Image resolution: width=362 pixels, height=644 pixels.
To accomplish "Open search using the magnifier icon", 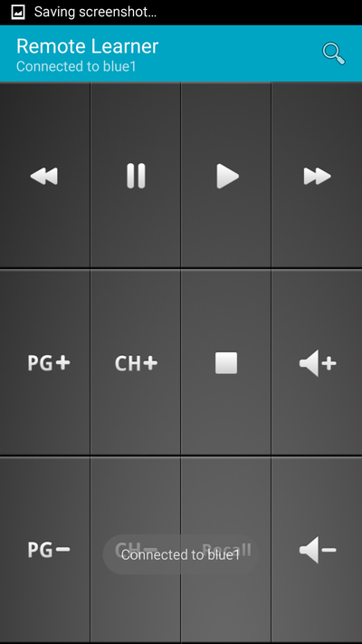I will click(x=334, y=53).
